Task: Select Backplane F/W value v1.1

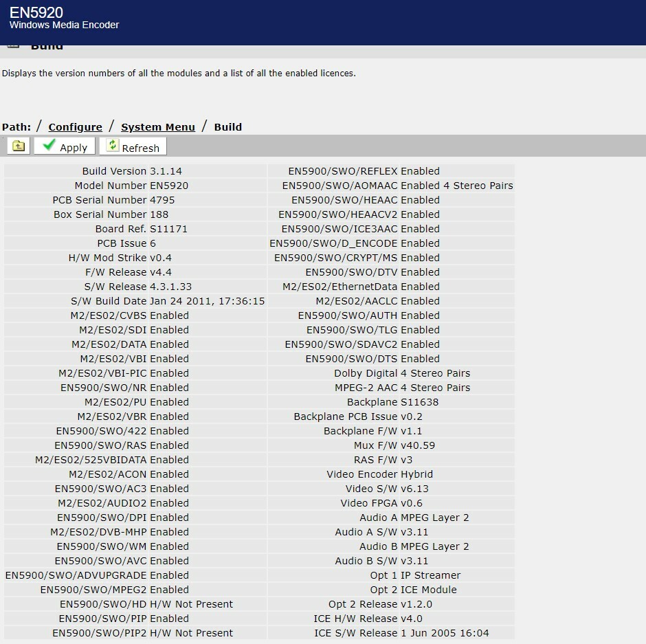Action: click(411, 430)
